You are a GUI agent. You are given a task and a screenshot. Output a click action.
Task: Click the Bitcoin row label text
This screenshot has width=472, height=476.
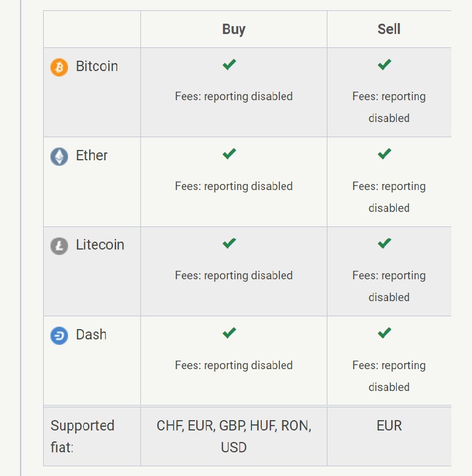[x=97, y=66]
